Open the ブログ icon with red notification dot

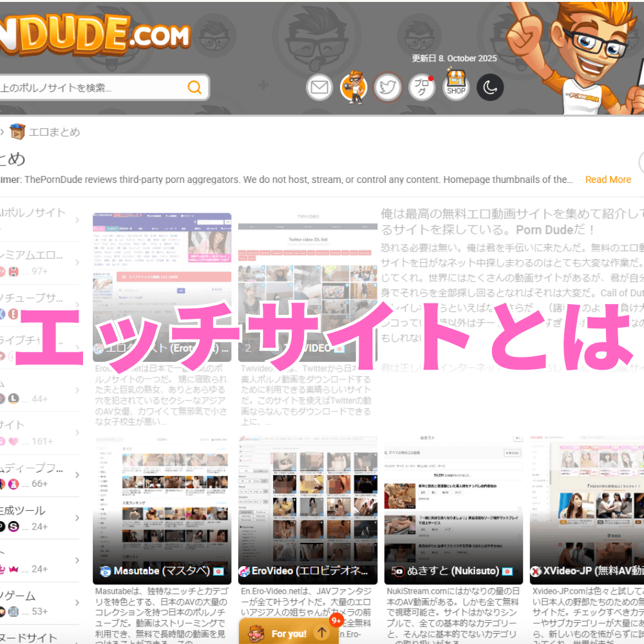[422, 86]
